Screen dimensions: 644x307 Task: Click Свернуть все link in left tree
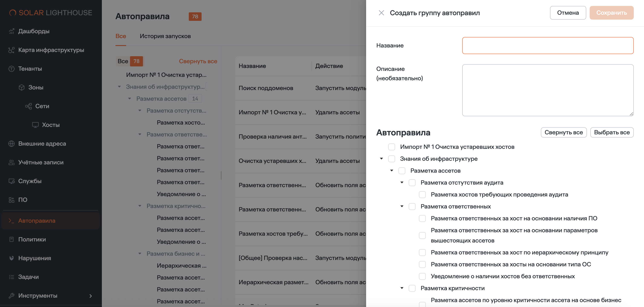coord(198,61)
